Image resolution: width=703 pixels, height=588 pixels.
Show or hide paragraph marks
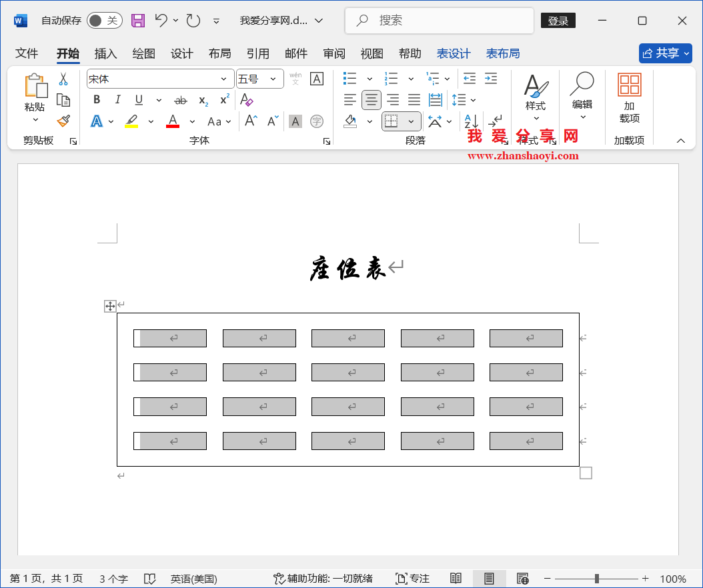pos(495,121)
